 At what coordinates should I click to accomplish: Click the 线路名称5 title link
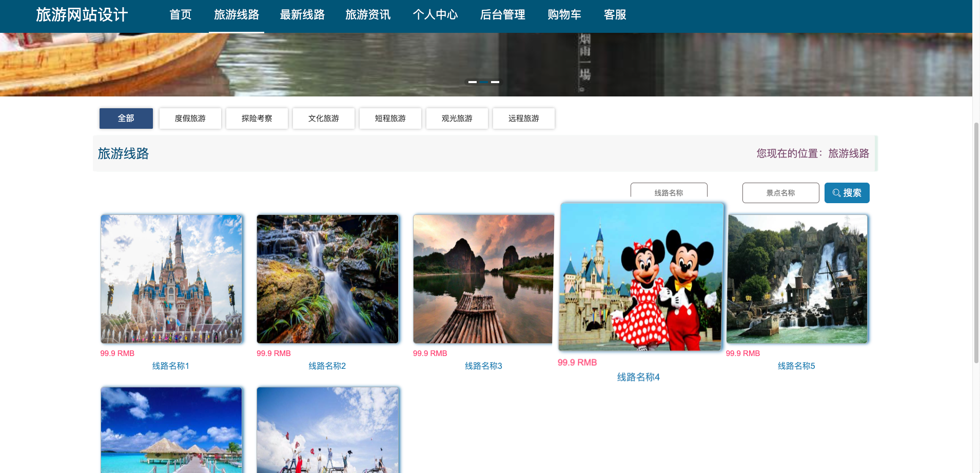(796, 366)
